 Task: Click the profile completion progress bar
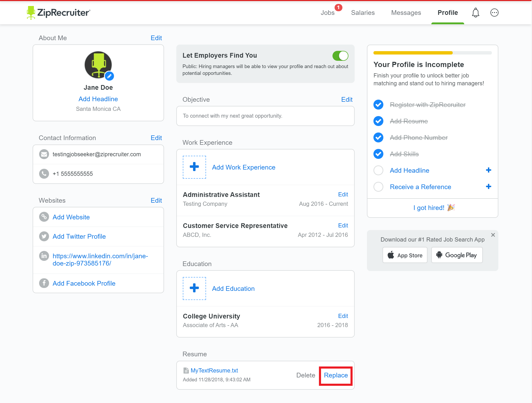pos(432,53)
